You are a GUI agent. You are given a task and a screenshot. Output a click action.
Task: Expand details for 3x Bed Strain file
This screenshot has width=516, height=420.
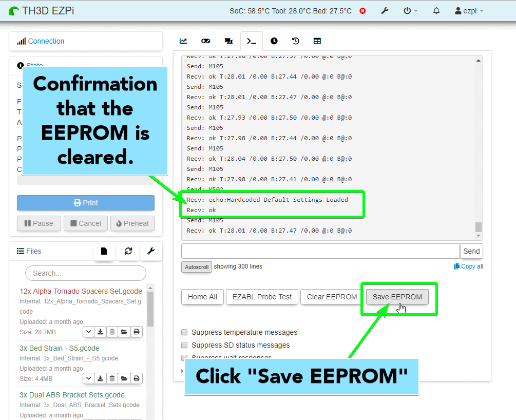pos(88,378)
